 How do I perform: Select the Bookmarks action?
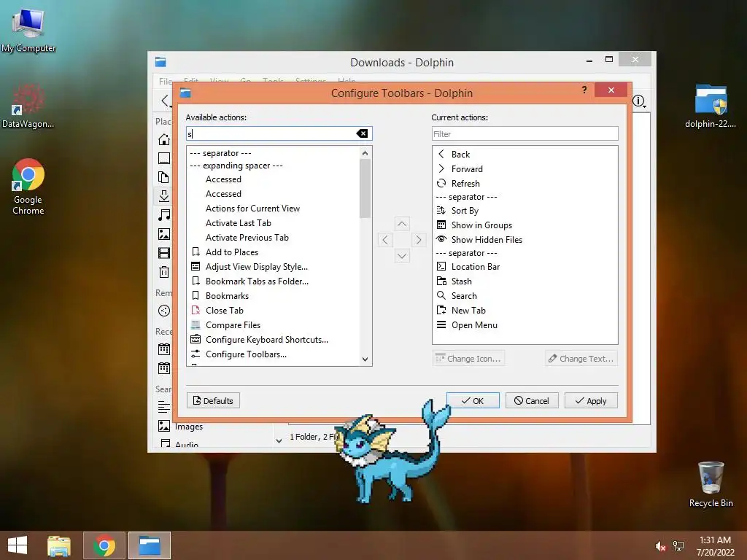227,296
